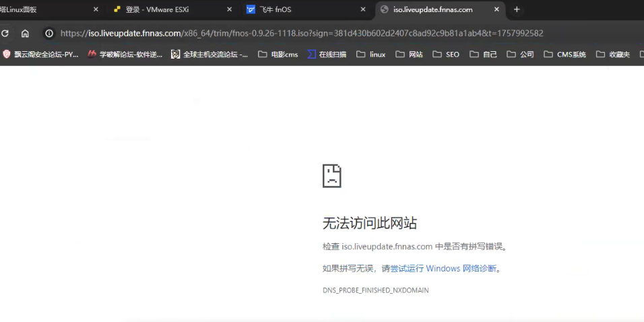Open linux bookmark folder
Viewport: 644px width, 322px height.
point(371,54)
